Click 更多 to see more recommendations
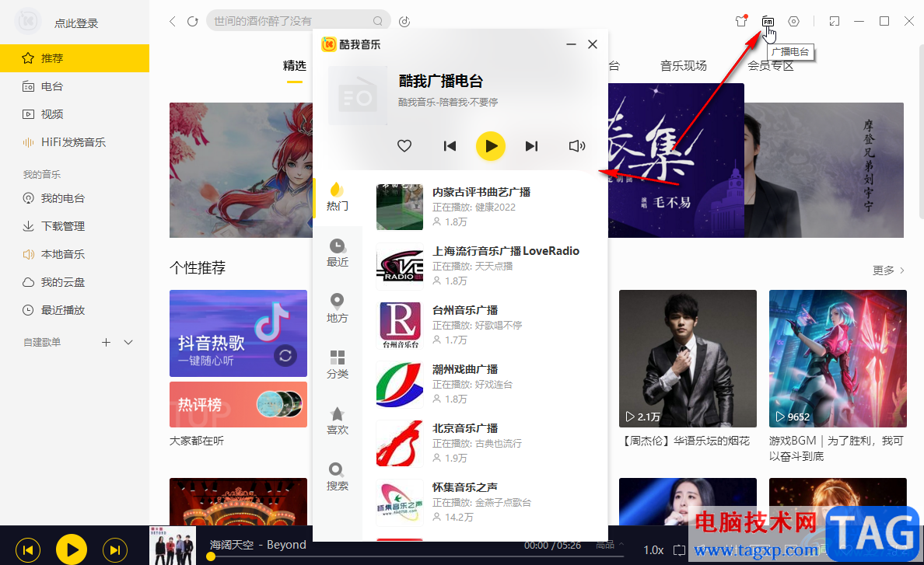Image resolution: width=924 pixels, height=565 pixels. (888, 270)
